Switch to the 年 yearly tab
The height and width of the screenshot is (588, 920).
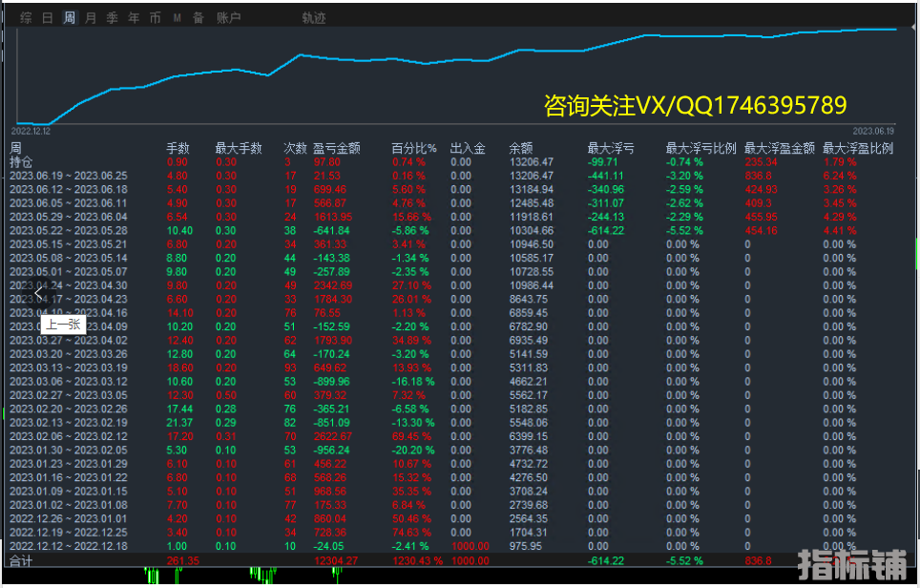click(134, 18)
